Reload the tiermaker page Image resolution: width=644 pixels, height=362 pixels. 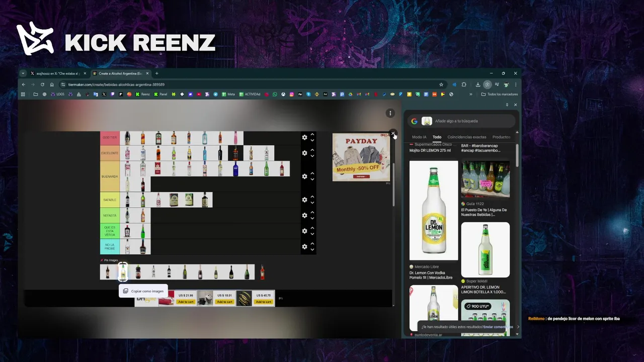click(42, 84)
